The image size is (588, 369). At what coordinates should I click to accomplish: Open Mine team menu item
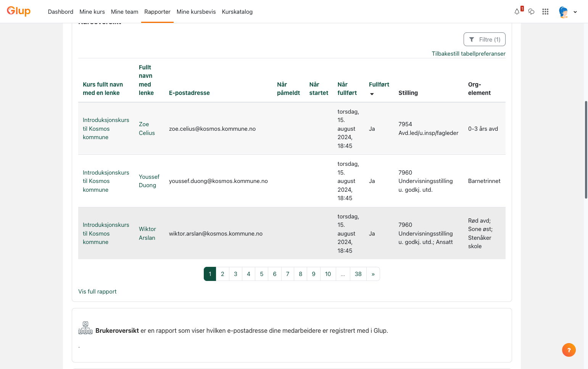124,12
